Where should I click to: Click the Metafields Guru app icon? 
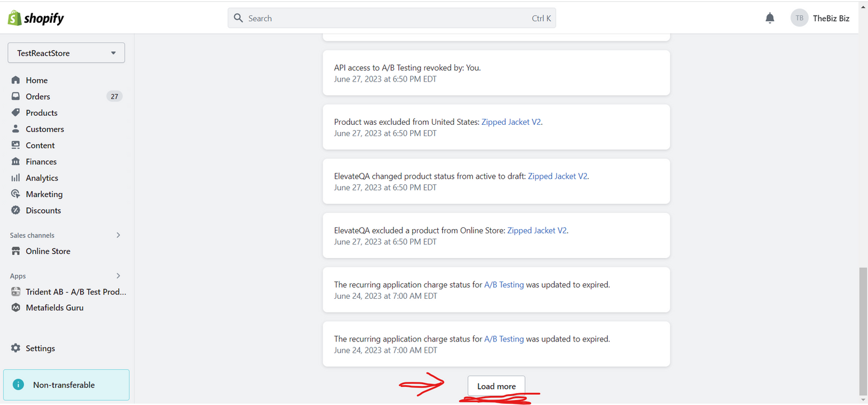click(x=16, y=308)
